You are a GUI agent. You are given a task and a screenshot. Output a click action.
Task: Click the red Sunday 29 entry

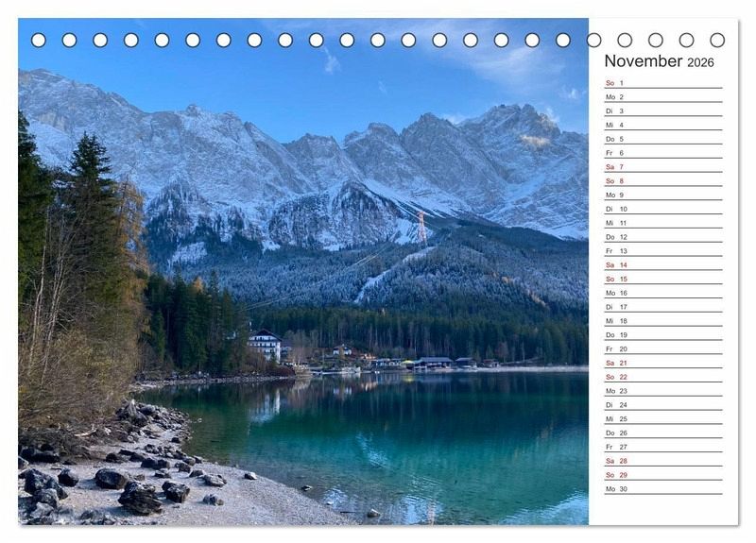point(662,475)
